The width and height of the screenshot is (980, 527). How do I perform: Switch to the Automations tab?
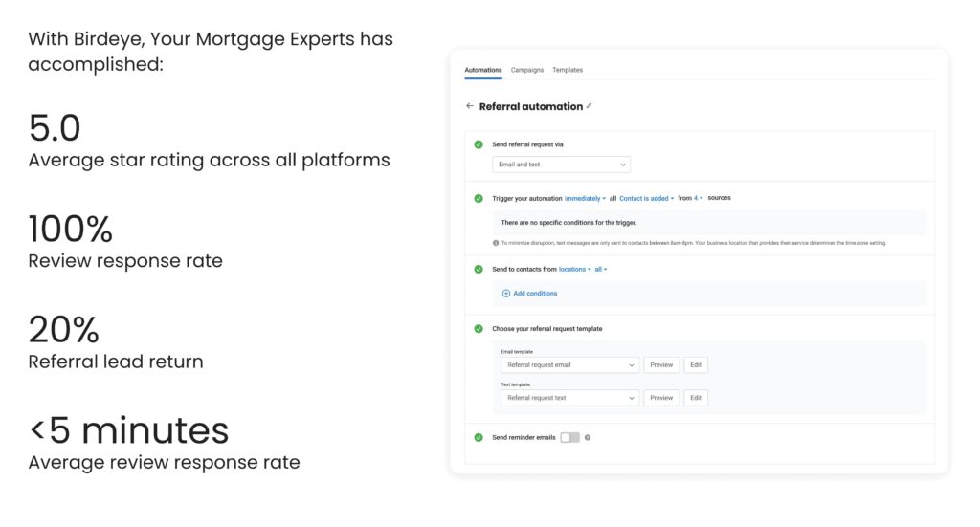[482, 70]
